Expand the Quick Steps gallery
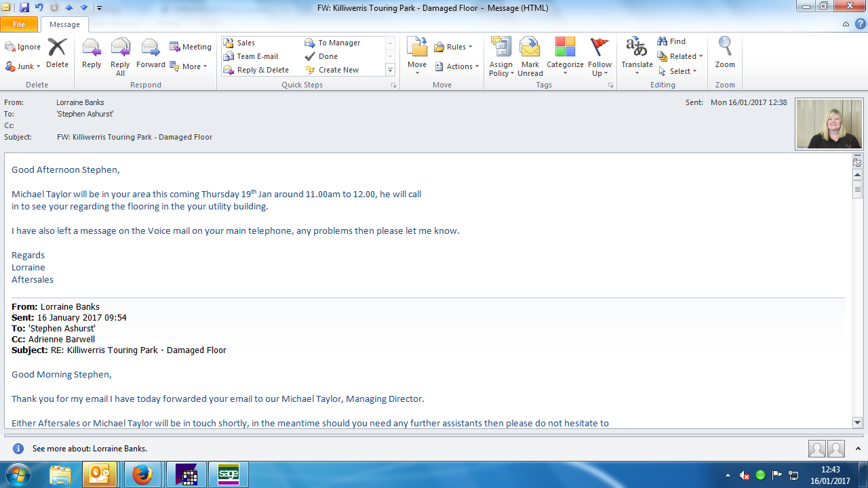The width and height of the screenshot is (868, 488). point(390,70)
